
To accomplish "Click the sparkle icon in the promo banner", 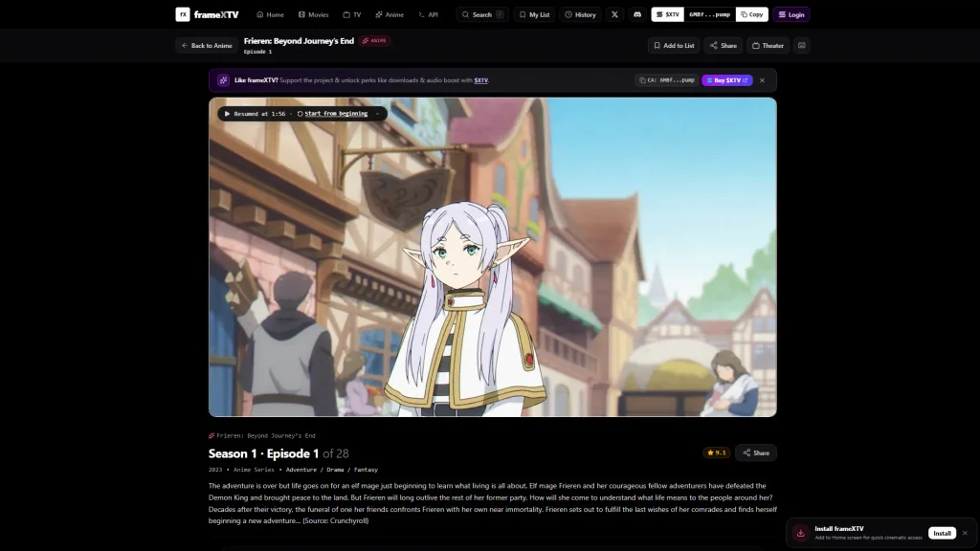I will tap(223, 80).
